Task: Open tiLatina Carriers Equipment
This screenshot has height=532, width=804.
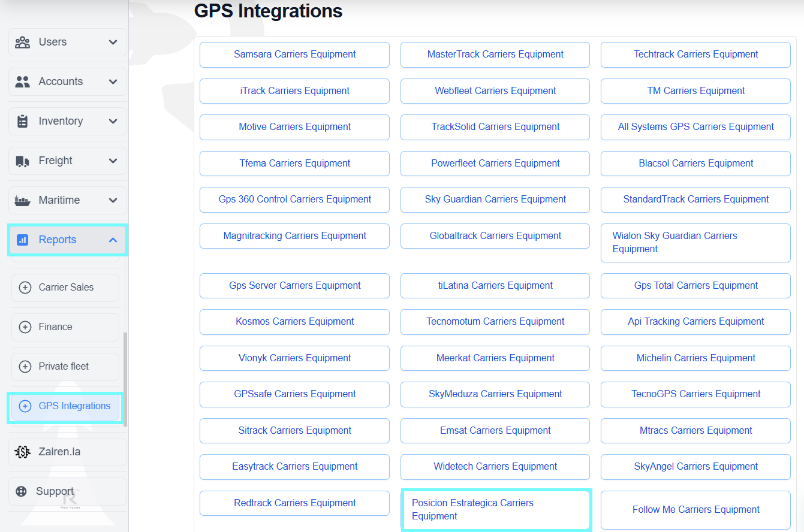Action: (x=495, y=286)
